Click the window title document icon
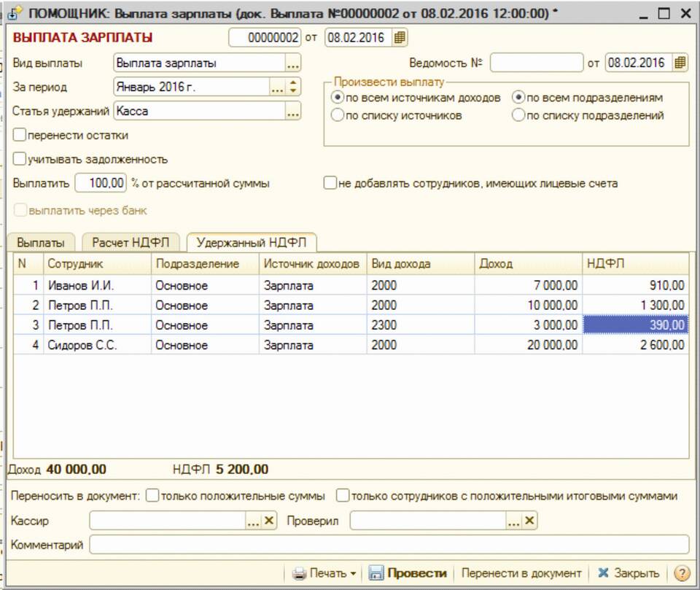Screen dimensions: 700x590 (15, 13)
